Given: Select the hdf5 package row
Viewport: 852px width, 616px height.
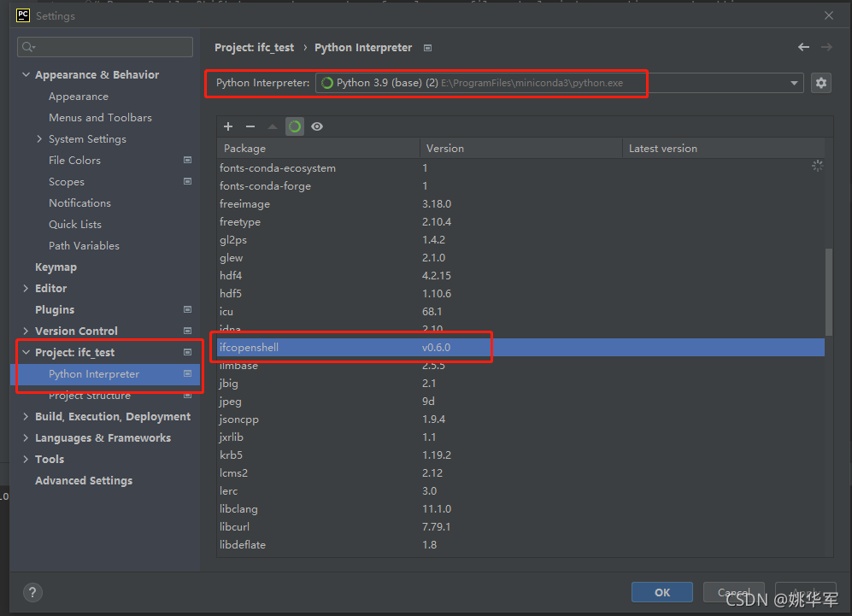Looking at the screenshot, I should pyautogui.click(x=520, y=293).
